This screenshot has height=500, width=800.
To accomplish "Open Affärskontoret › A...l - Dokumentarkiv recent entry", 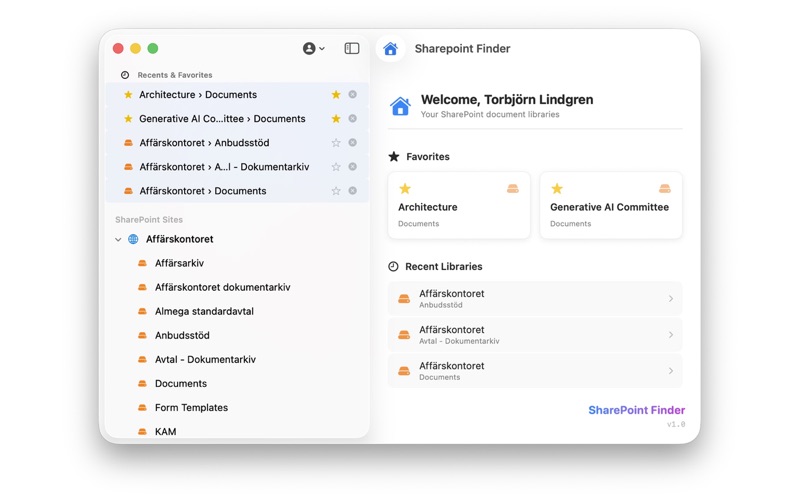I will [237, 166].
